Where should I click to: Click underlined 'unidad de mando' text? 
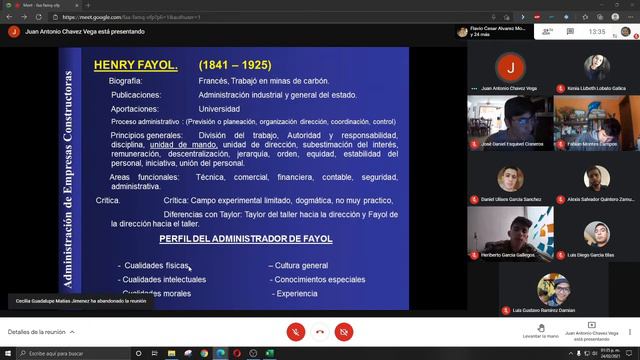point(183,144)
